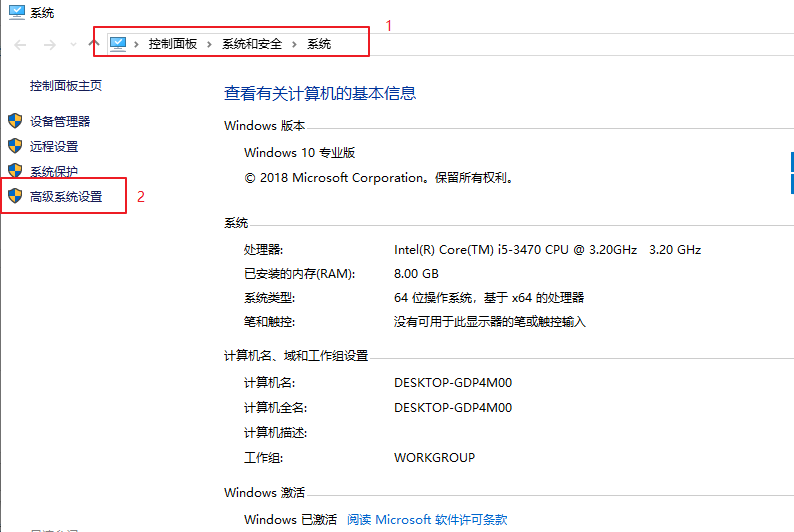Click heading 查看有关计算机的基本信息

tap(320, 93)
